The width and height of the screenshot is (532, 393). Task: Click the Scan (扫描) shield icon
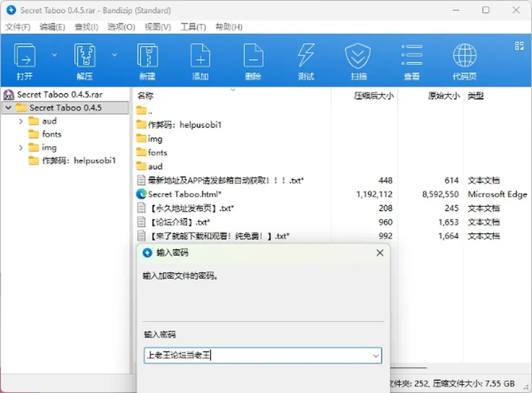tap(358, 55)
